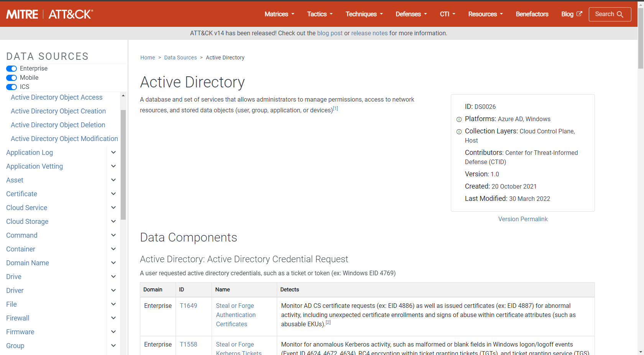644x355 pixels.
Task: Expand the Certificate chevron
Action: pos(113,194)
